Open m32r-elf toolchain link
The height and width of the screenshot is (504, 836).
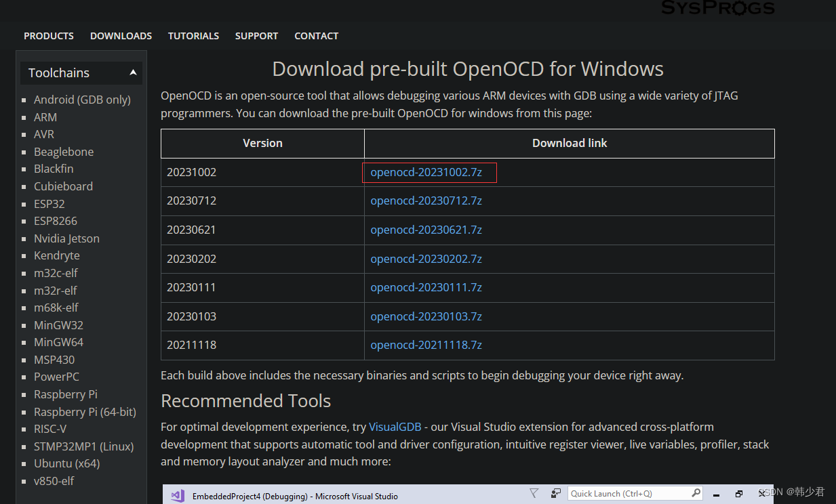pyautogui.click(x=56, y=291)
